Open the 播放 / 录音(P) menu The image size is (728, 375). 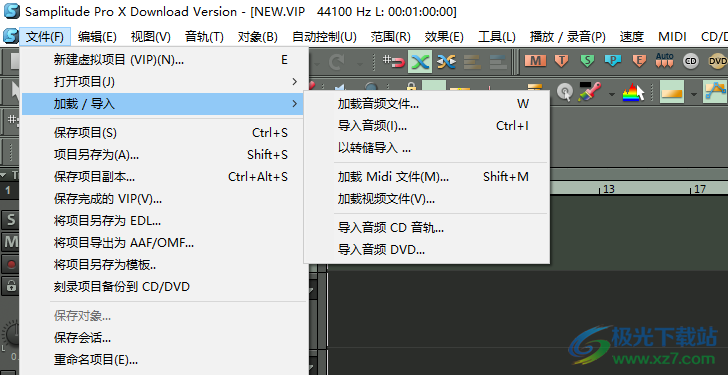(568, 36)
